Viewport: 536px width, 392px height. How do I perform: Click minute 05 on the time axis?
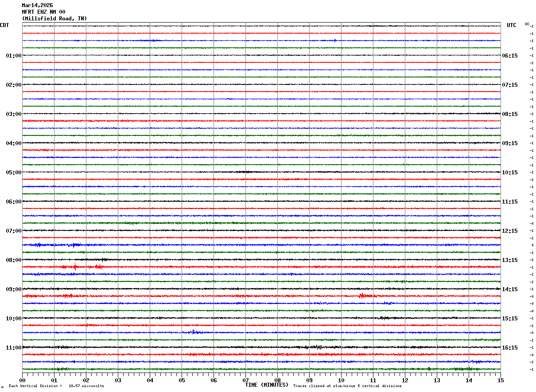click(182, 380)
